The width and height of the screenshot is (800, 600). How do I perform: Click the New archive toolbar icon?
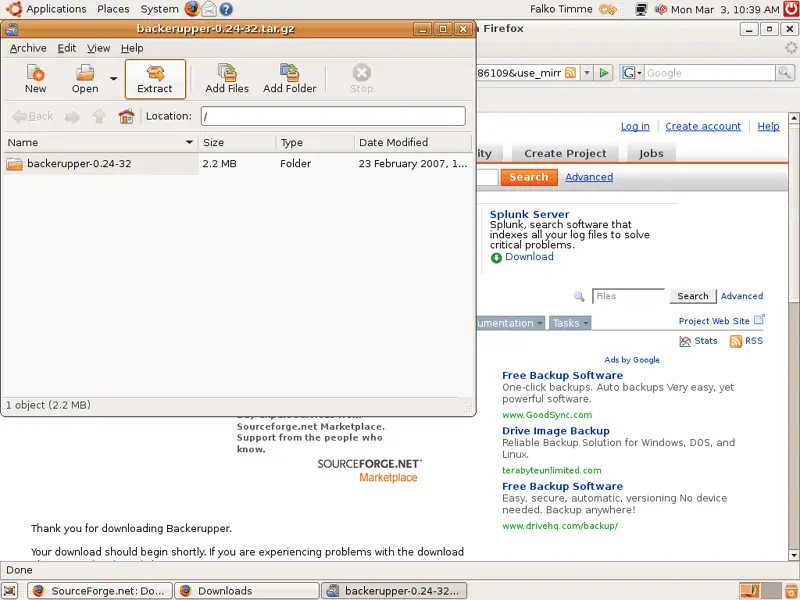(x=35, y=79)
